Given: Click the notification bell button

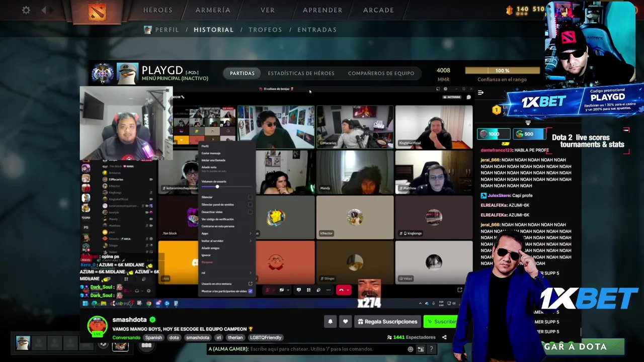Looking at the screenshot, I should point(331,322).
